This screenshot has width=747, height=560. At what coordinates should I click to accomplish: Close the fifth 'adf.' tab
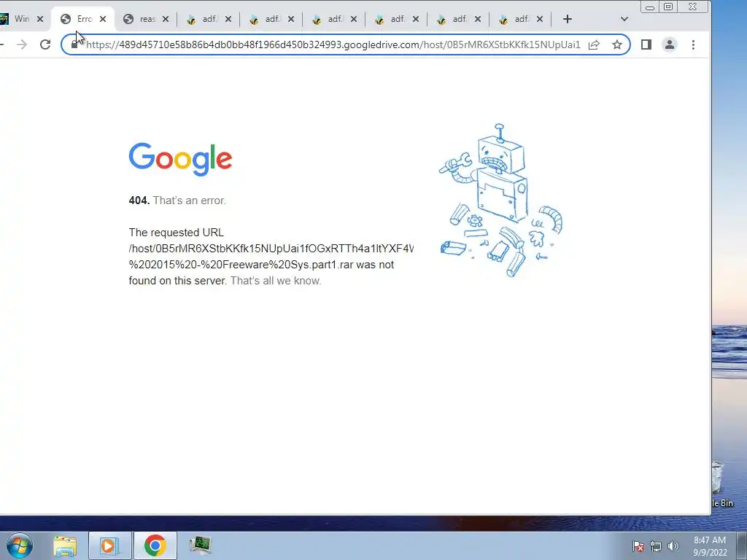tap(478, 19)
